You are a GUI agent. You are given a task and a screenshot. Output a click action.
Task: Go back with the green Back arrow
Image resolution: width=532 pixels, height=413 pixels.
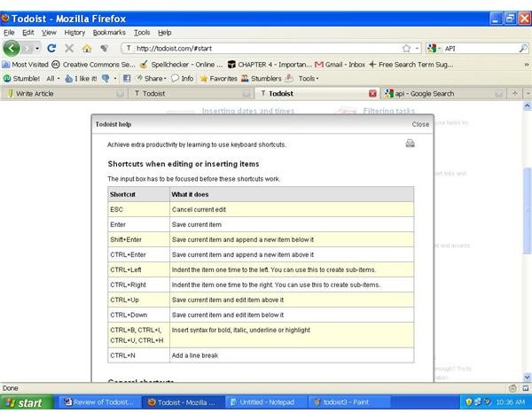click(x=12, y=48)
